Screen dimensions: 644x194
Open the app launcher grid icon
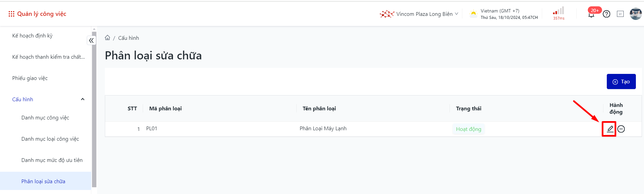tap(11, 14)
